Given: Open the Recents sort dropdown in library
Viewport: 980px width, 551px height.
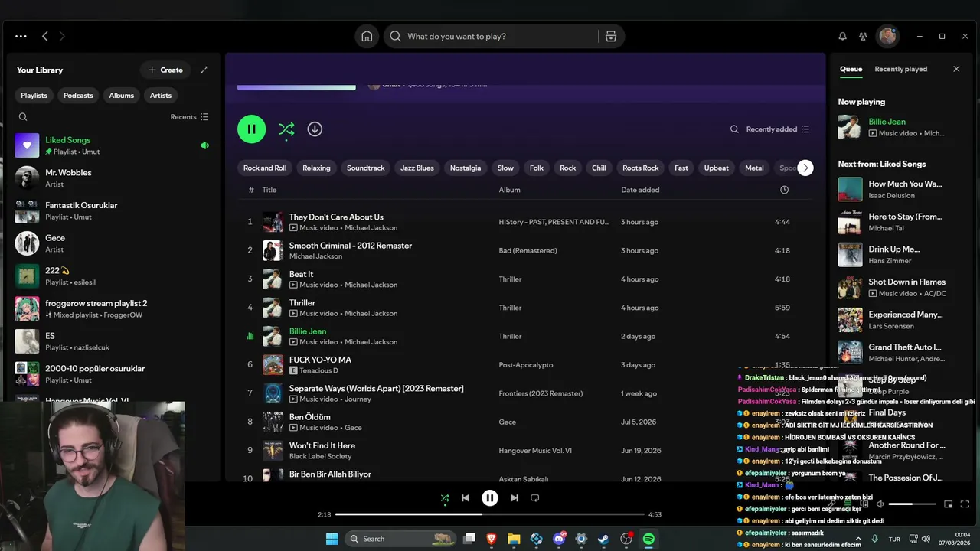Looking at the screenshot, I should pyautogui.click(x=189, y=117).
